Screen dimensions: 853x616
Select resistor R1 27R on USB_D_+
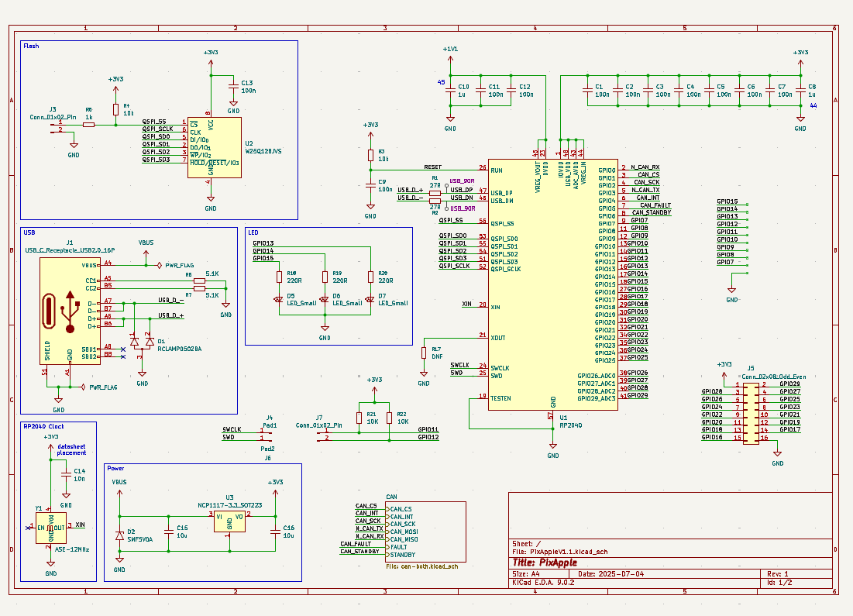click(x=435, y=193)
